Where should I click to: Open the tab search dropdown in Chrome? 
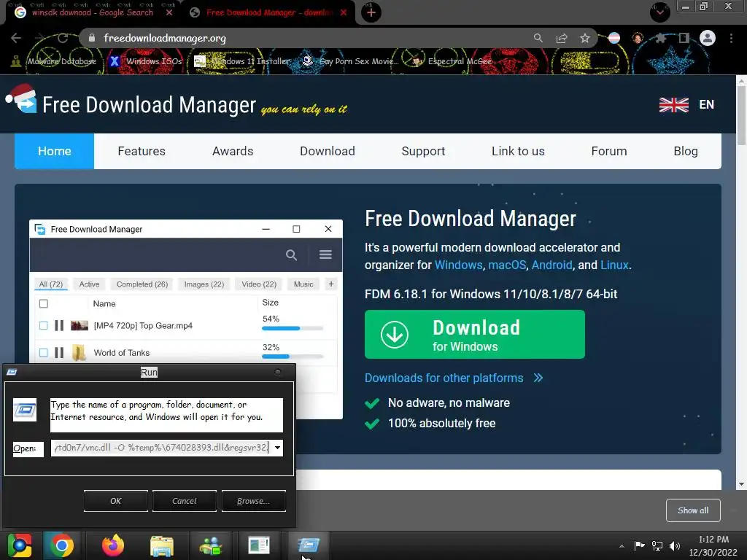[x=659, y=12]
